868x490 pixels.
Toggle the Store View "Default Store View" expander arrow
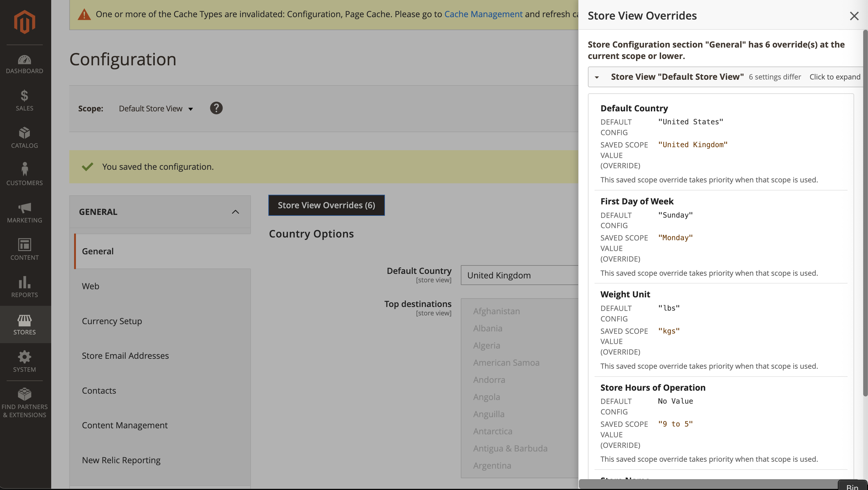(x=597, y=77)
